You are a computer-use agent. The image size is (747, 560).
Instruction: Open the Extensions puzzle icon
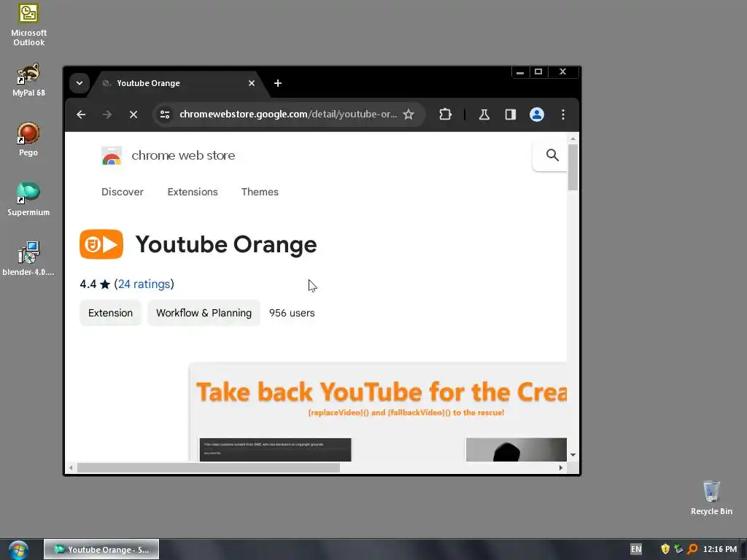tap(445, 114)
